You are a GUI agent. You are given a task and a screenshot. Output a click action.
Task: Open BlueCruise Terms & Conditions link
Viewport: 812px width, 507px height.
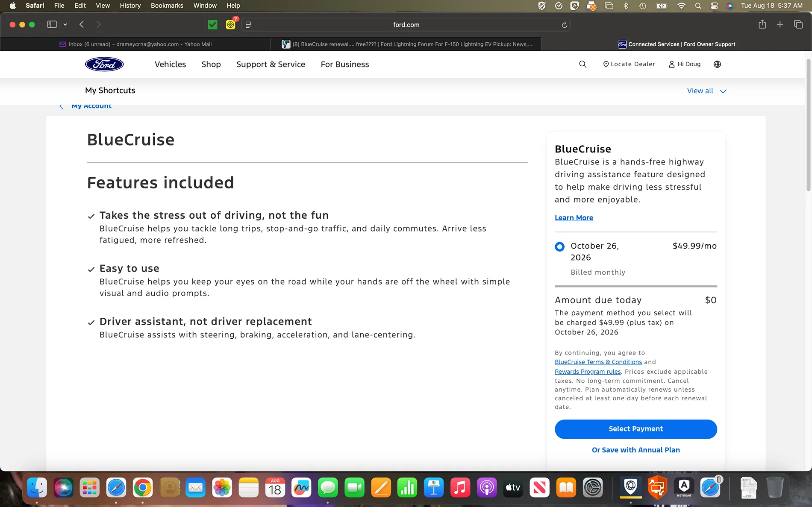598,362
